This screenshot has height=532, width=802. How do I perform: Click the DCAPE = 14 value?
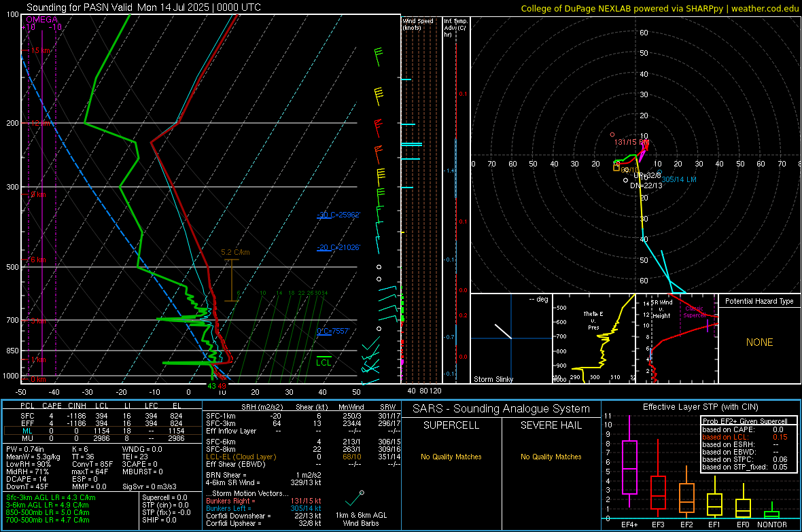point(26,479)
